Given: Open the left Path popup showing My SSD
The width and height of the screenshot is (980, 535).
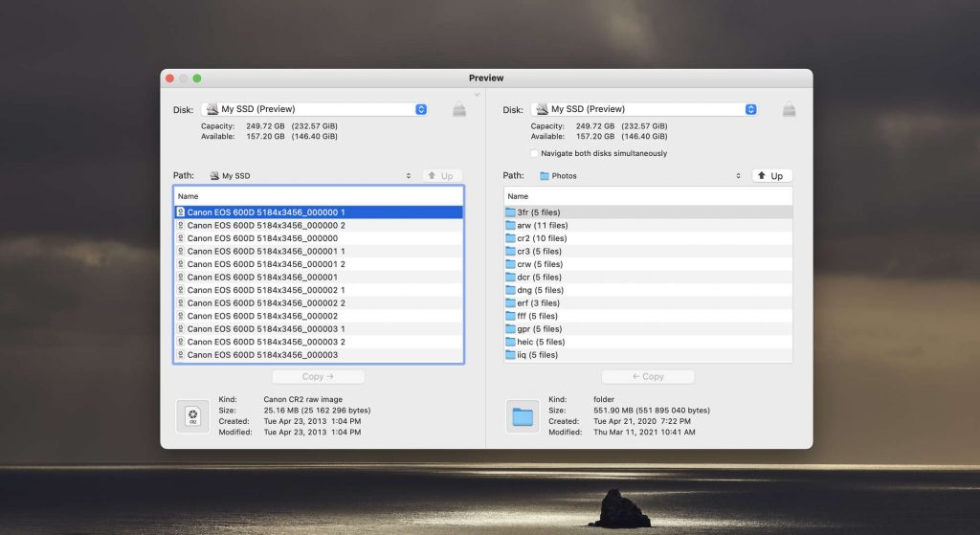Looking at the screenshot, I should click(314, 176).
